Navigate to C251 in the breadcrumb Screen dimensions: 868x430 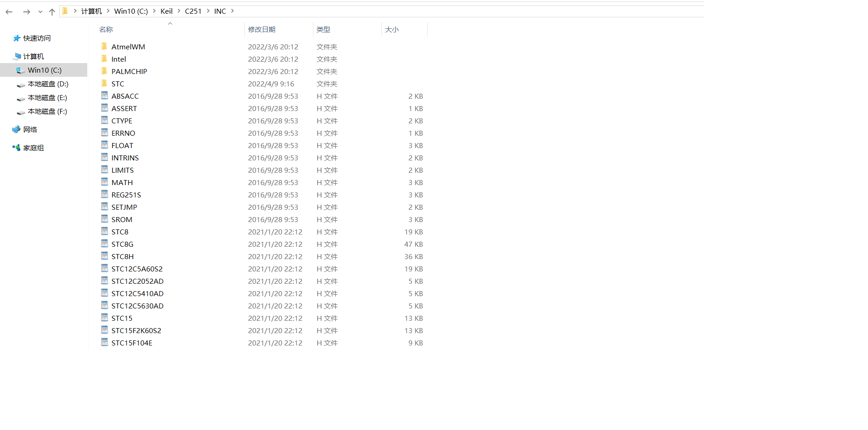193,11
